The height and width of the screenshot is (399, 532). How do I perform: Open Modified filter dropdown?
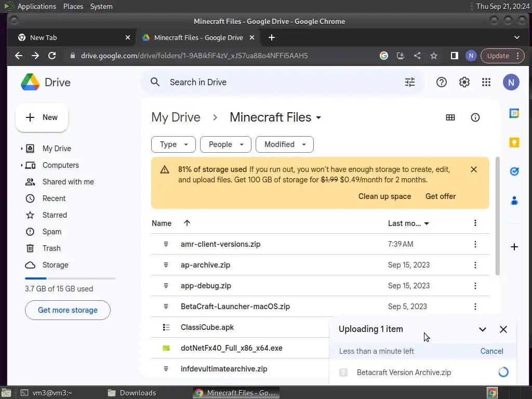[285, 144]
